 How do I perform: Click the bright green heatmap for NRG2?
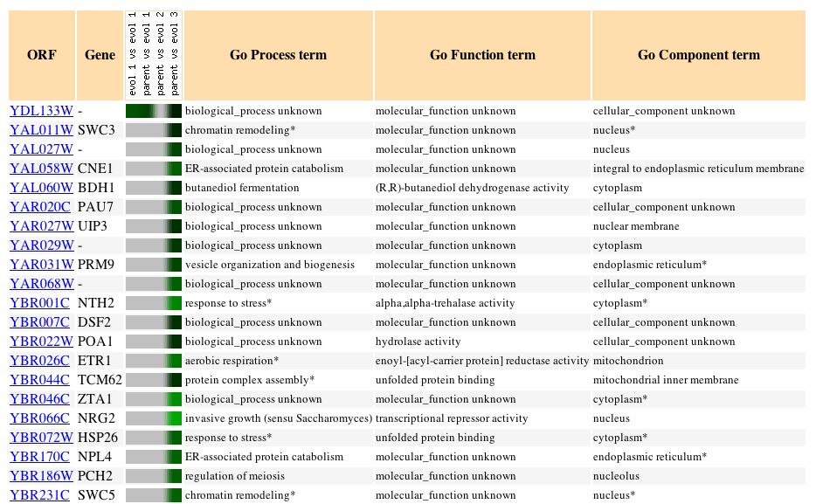click(x=154, y=418)
